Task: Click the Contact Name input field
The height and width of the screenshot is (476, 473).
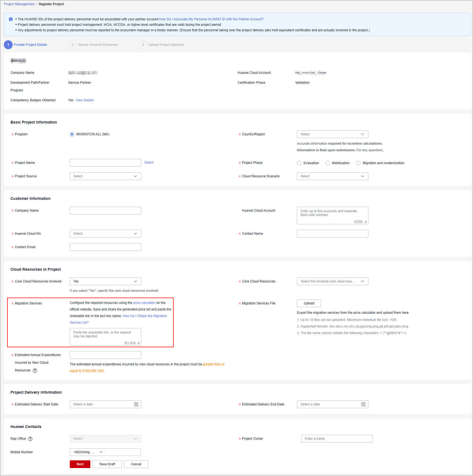Action: [332, 234]
